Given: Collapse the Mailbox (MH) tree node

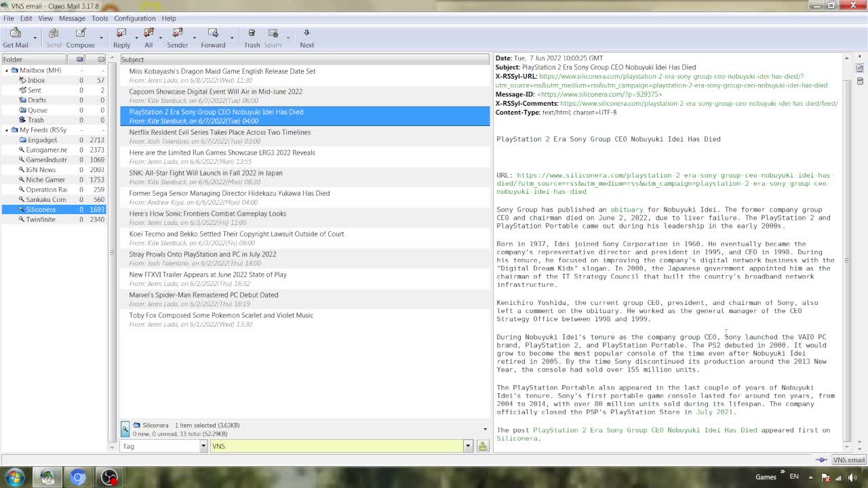Looking at the screenshot, I should pos(7,70).
